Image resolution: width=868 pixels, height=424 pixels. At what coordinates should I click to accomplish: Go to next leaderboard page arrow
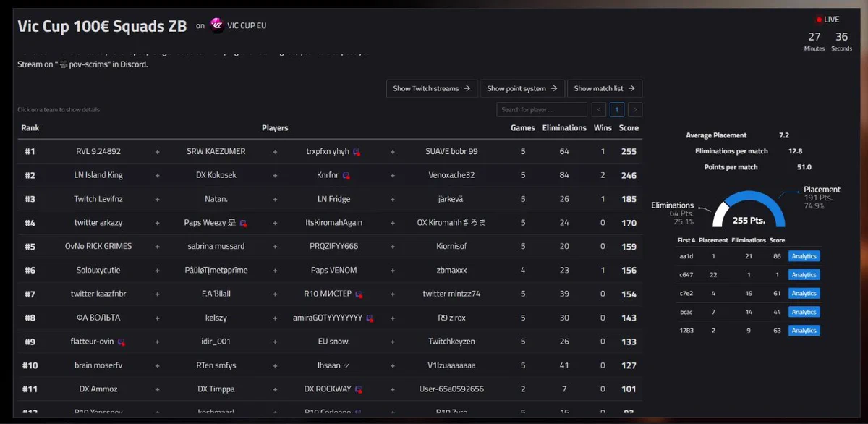coord(635,110)
